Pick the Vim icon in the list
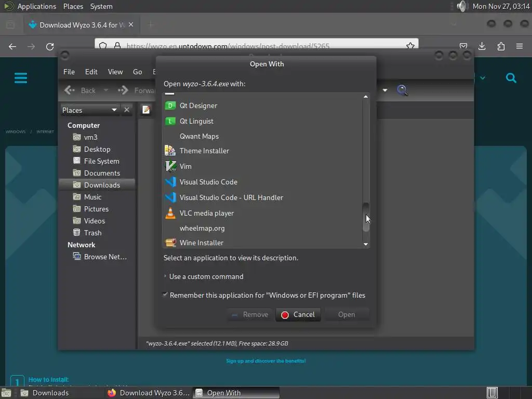This screenshot has height=399, width=532. (170, 166)
